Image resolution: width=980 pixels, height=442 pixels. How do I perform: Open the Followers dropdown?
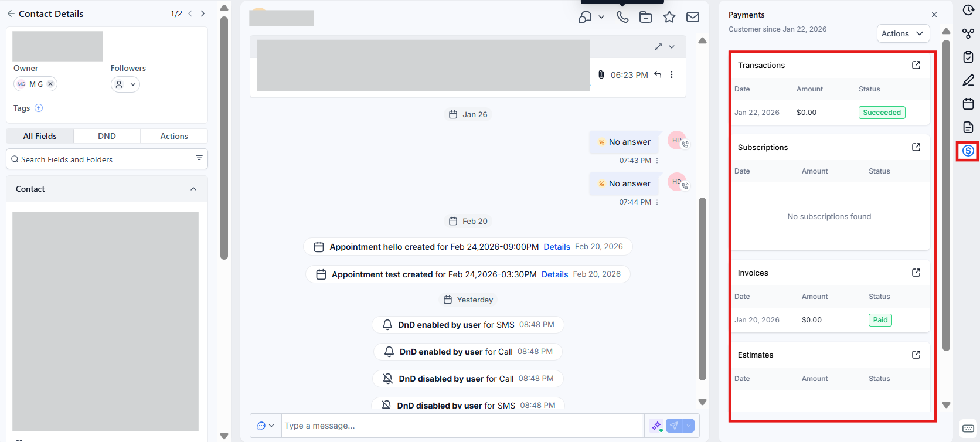click(125, 84)
